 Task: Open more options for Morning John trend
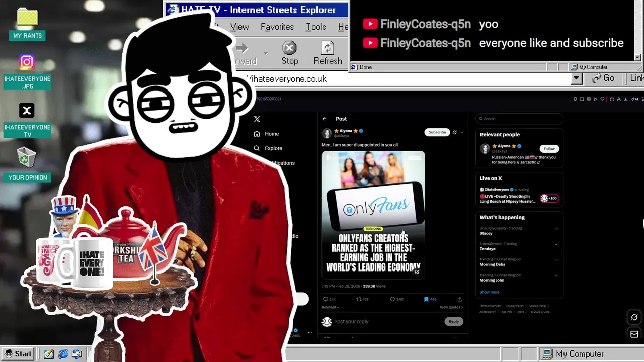point(556,276)
